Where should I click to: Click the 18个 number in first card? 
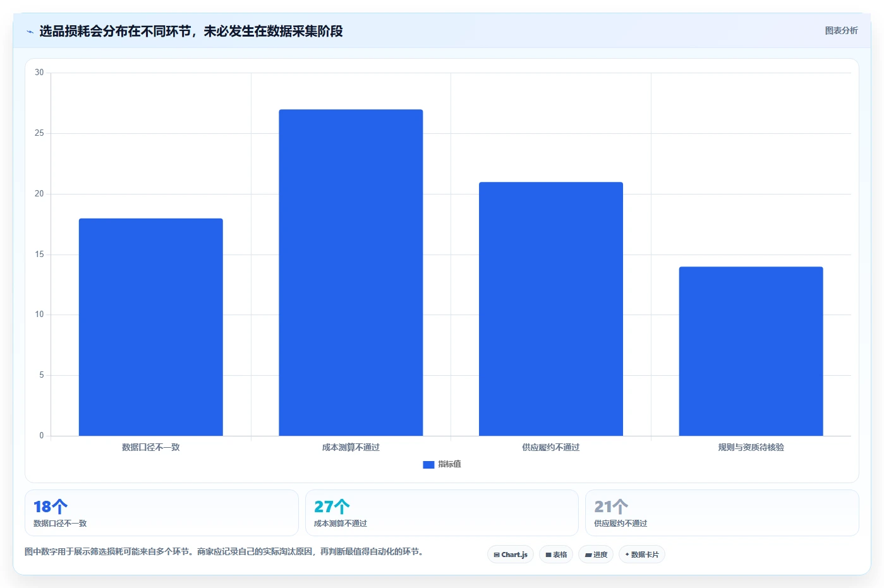pyautogui.click(x=51, y=507)
